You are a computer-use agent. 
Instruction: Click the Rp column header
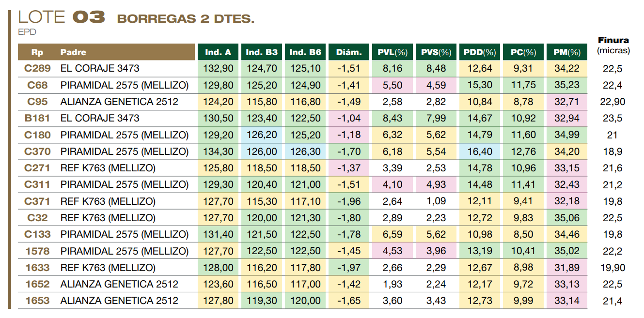coord(37,52)
